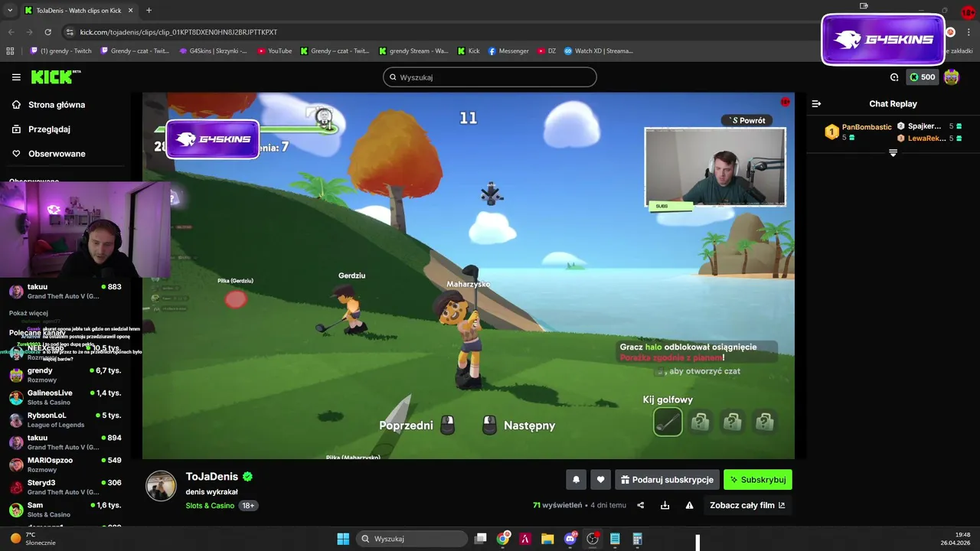980x551 pixels.
Task: Open the taskbar weather widget
Action: (x=32, y=539)
